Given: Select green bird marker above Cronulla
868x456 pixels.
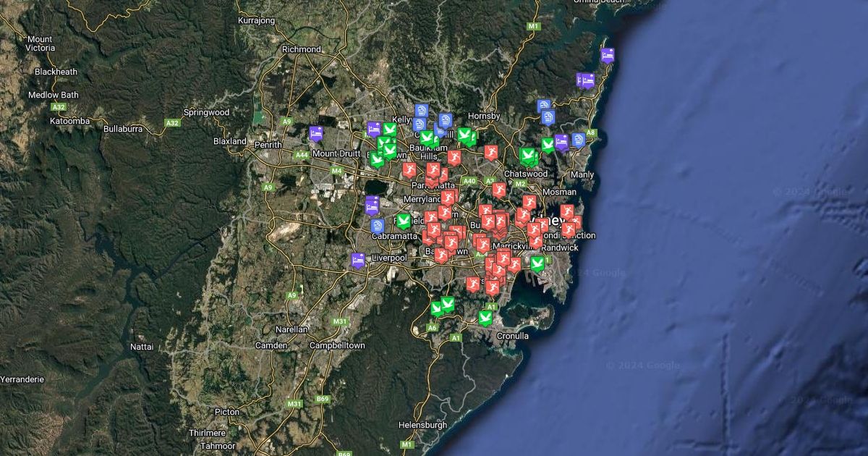Looking at the screenshot, I should coord(485,317).
